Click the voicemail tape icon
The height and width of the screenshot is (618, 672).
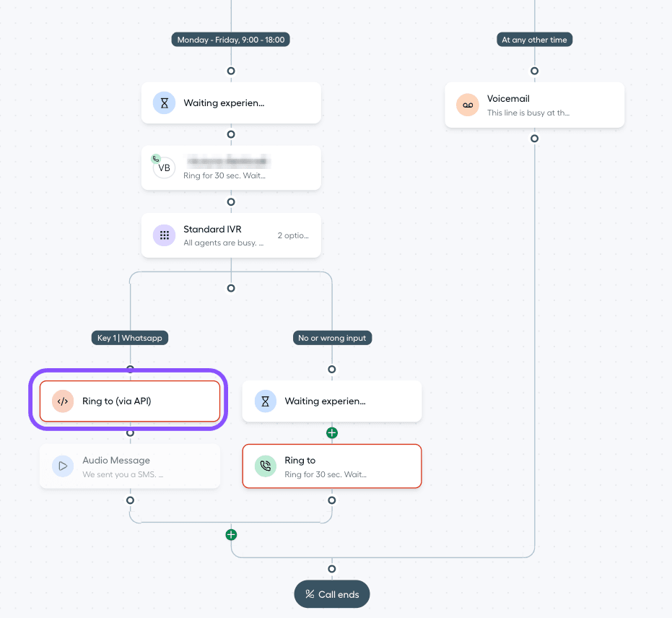468,105
